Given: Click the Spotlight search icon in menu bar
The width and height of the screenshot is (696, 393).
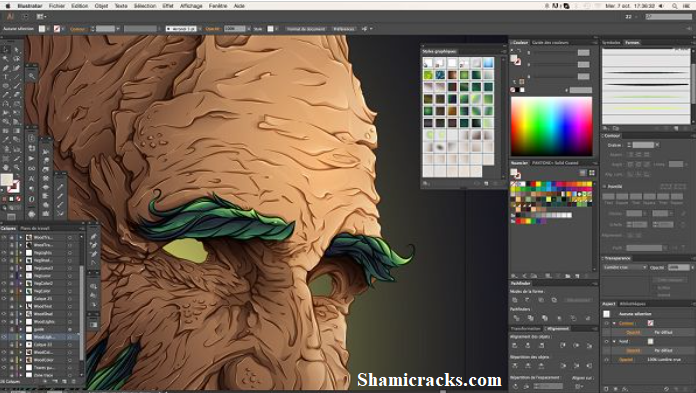Looking at the screenshot, I should [675, 6].
